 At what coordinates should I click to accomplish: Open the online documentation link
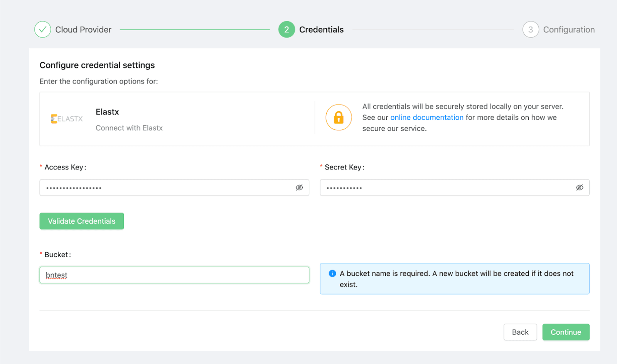427,117
